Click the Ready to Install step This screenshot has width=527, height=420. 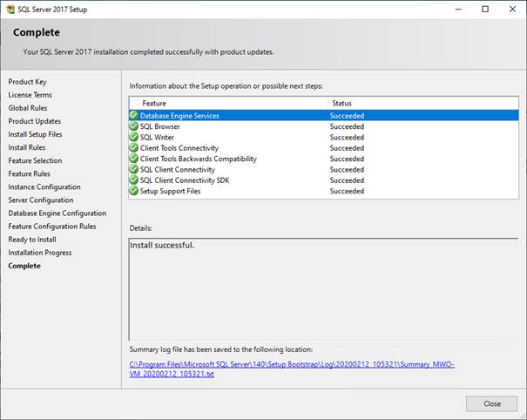coord(32,239)
